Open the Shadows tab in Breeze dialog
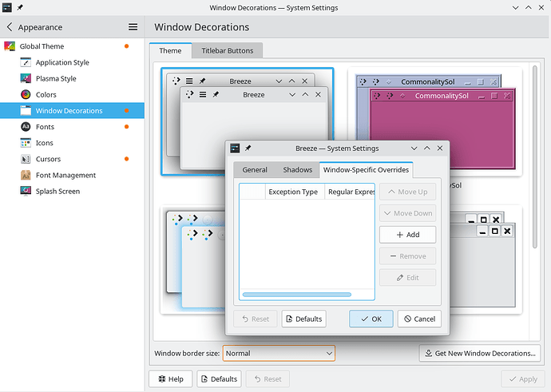Screen dimensions: 551x392 click(298, 170)
